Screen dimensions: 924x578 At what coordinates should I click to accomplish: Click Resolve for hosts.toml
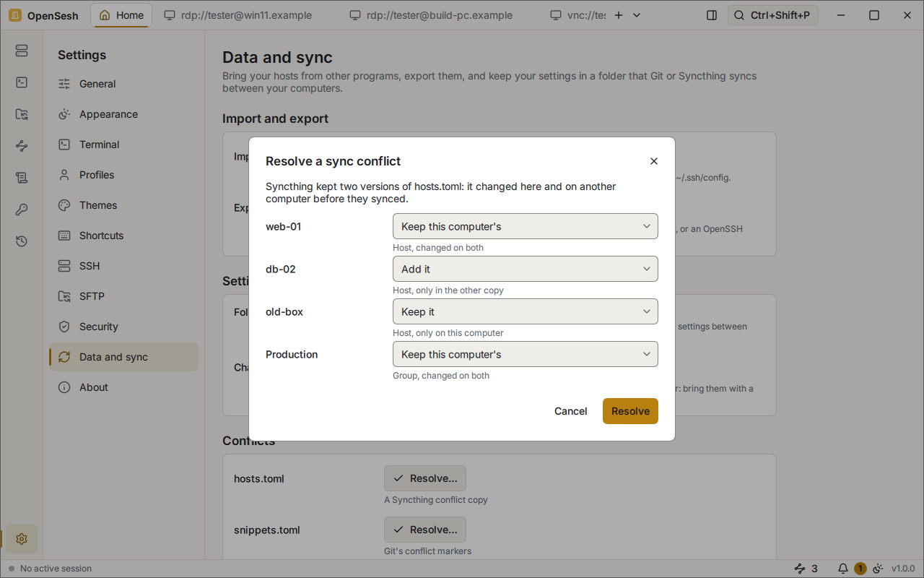(425, 478)
